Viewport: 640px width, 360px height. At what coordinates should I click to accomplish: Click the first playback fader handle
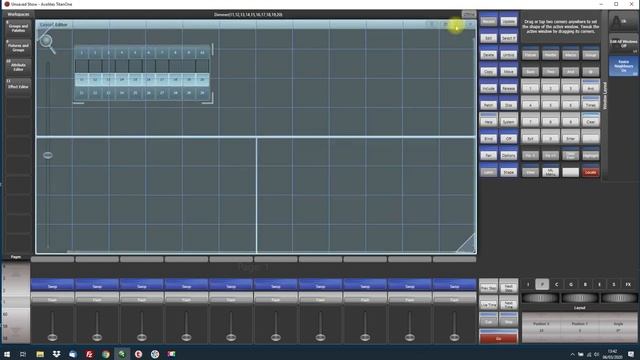pyautogui.click(x=52, y=337)
